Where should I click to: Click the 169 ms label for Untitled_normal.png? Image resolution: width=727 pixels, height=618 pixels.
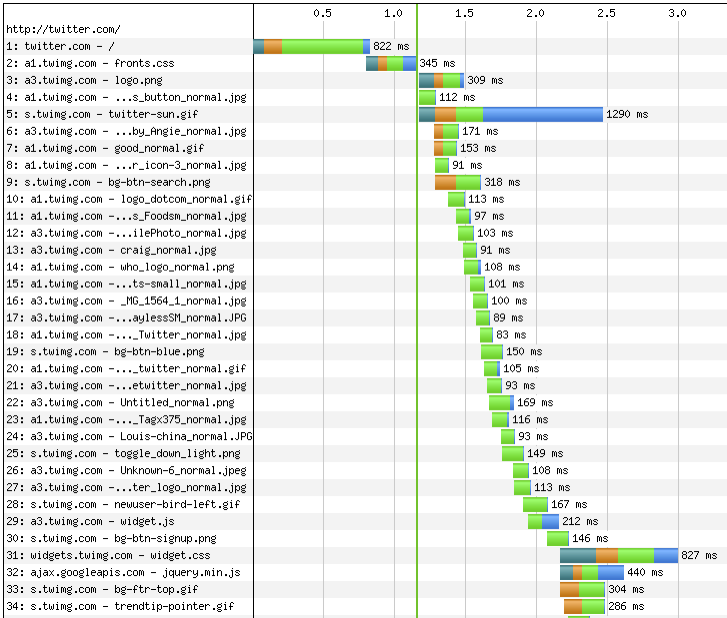tap(535, 402)
